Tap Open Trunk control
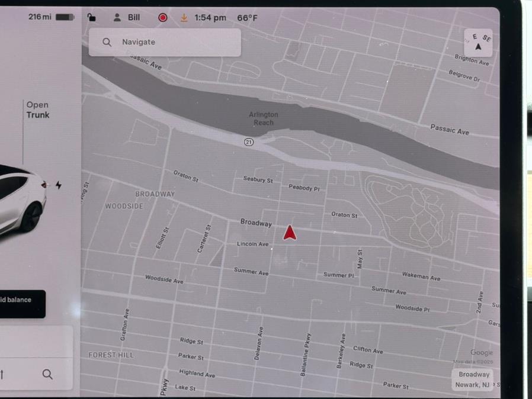The image size is (532, 399). tap(38, 110)
